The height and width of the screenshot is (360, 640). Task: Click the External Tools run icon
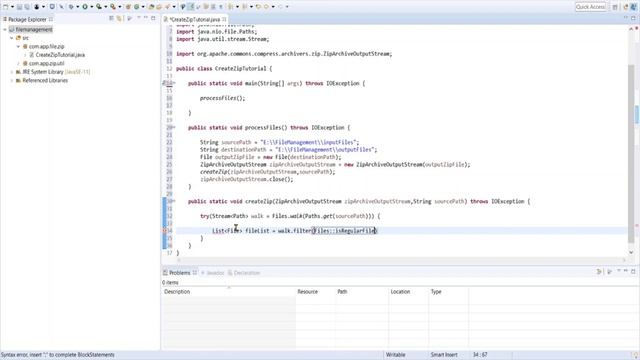(113, 7)
